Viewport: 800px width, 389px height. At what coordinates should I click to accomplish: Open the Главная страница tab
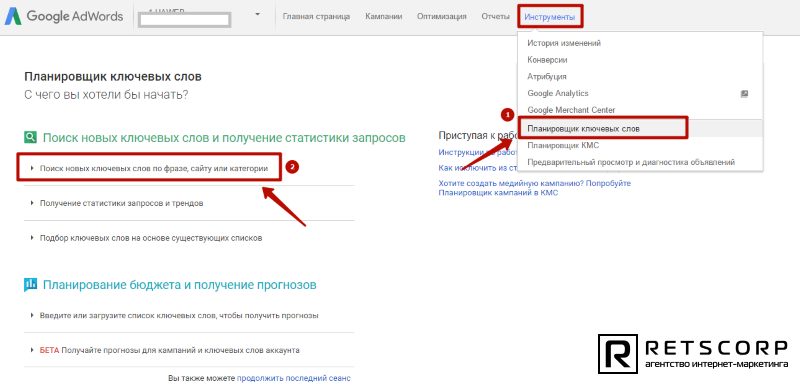point(316,16)
